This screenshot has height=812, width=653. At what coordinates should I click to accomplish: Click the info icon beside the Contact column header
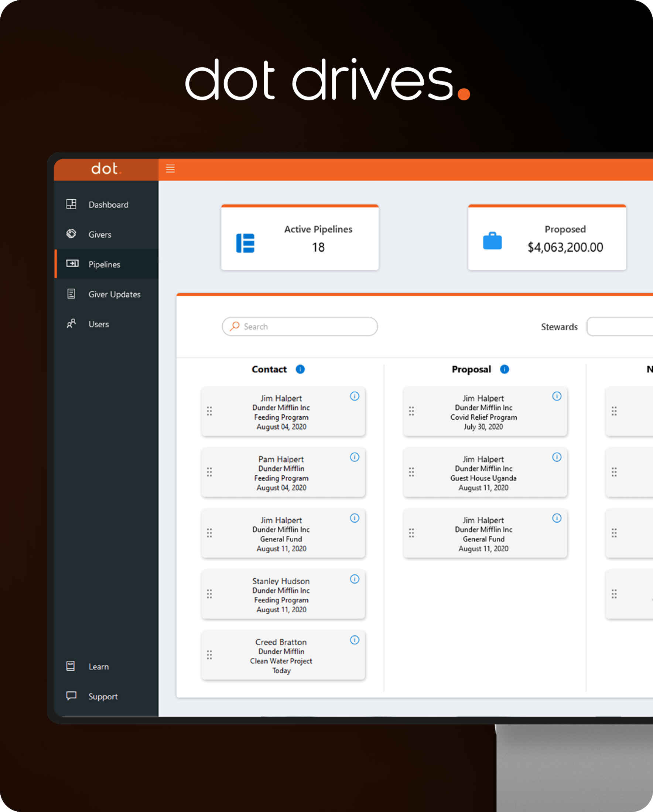pyautogui.click(x=300, y=369)
